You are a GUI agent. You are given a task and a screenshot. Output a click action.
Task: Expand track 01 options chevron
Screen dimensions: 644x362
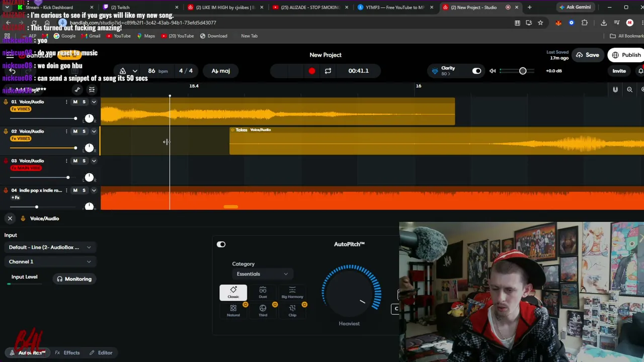point(94,102)
